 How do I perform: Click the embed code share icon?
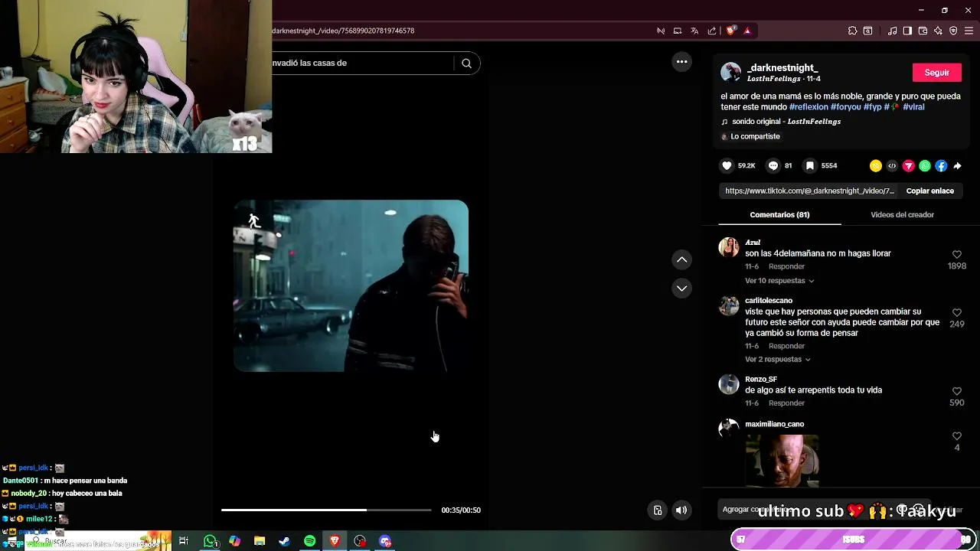click(x=892, y=166)
